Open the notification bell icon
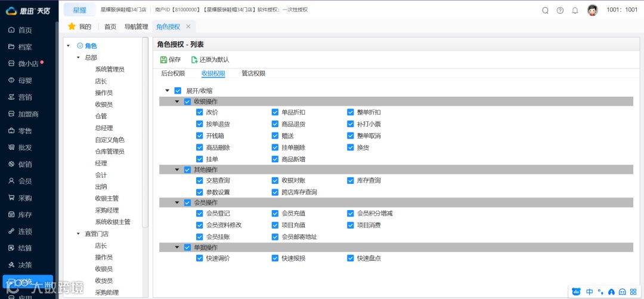 (x=575, y=11)
